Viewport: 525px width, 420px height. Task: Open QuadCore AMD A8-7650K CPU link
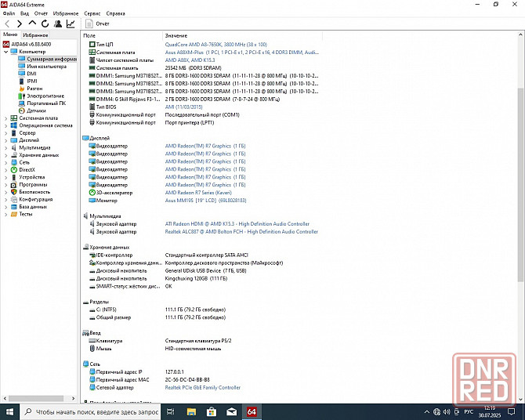(x=216, y=45)
